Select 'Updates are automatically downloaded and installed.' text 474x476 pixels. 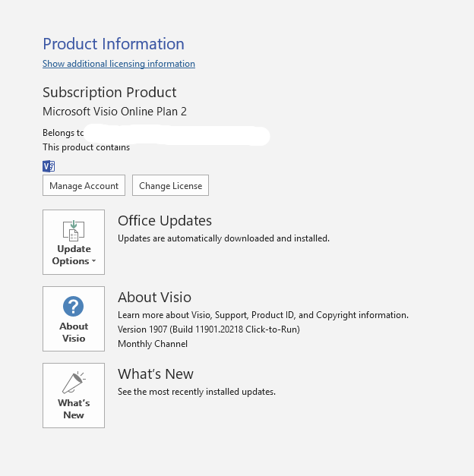(x=223, y=238)
